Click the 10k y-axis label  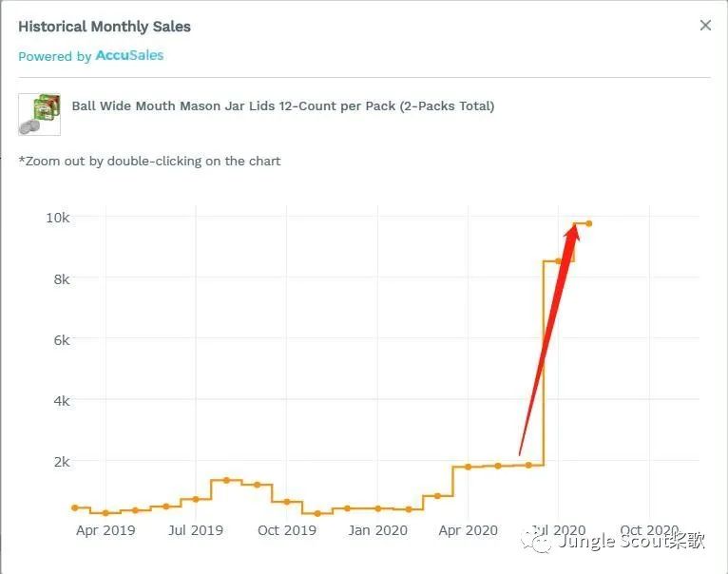58,218
